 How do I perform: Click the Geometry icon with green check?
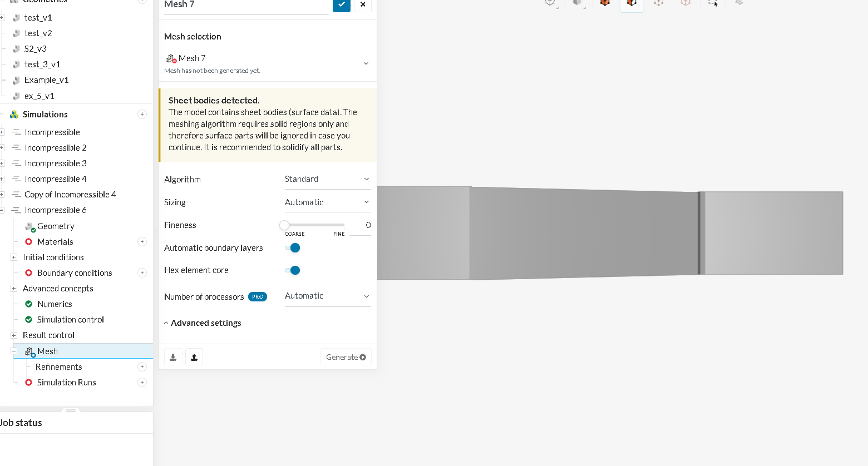click(30, 226)
